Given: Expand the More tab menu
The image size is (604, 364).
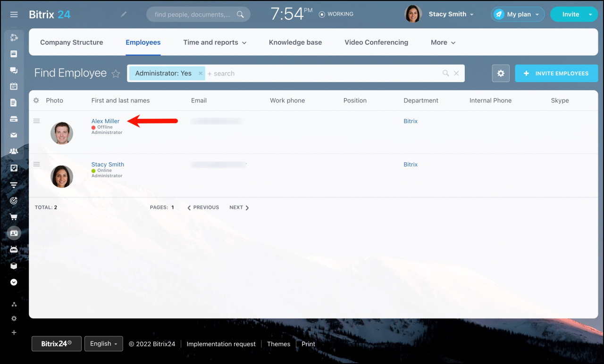Looking at the screenshot, I should [x=443, y=42].
